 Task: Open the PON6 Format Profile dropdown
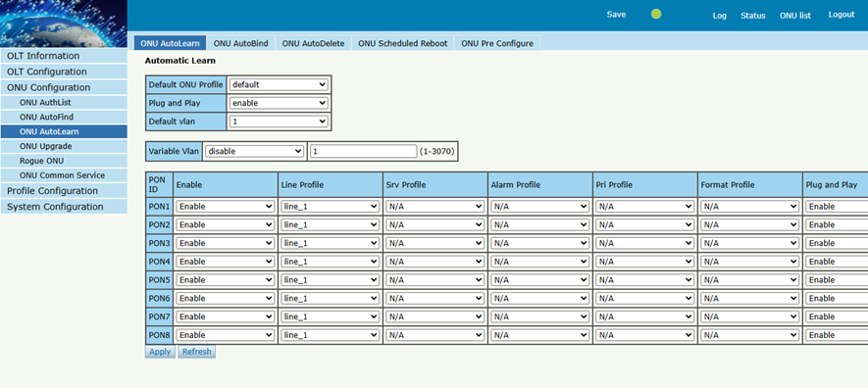click(x=749, y=299)
